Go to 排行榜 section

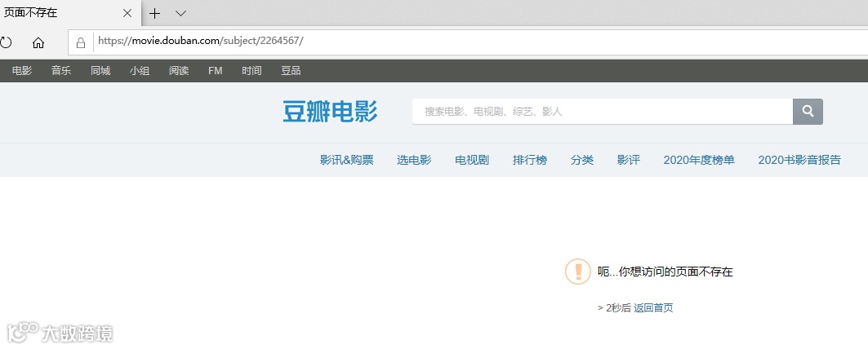[x=530, y=160]
